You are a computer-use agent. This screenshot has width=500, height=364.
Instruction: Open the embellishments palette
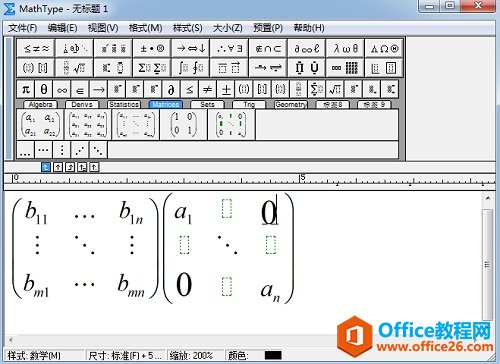[x=113, y=49]
